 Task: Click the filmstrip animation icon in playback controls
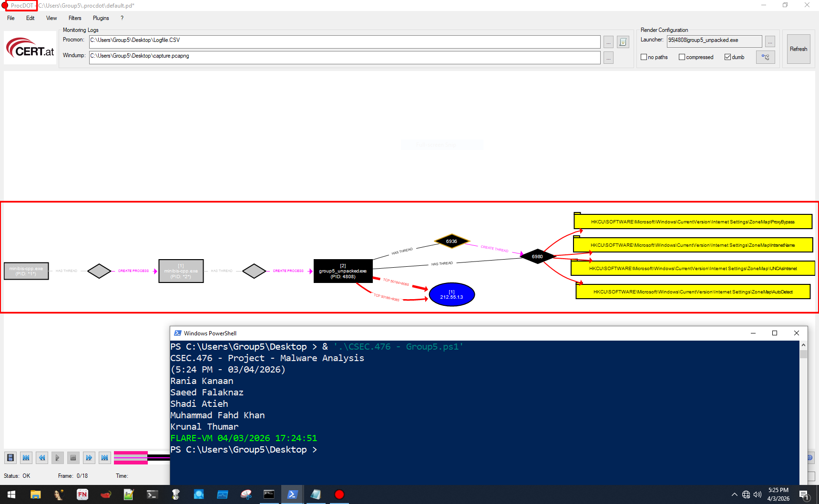pos(10,457)
